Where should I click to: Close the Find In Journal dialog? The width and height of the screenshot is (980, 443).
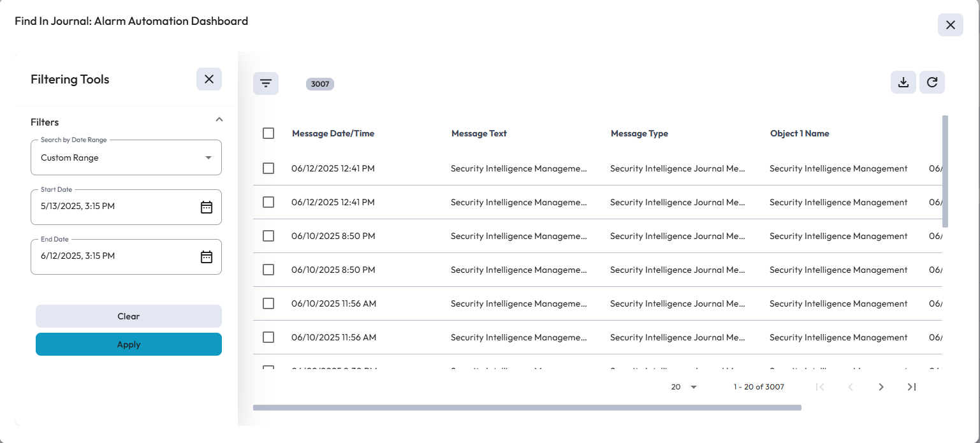(950, 25)
